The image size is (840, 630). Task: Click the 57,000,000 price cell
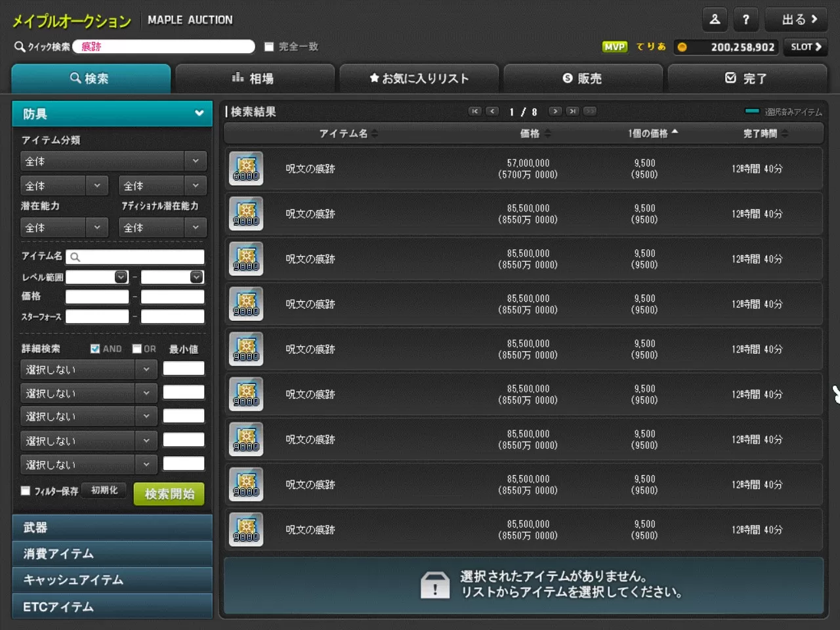click(528, 169)
